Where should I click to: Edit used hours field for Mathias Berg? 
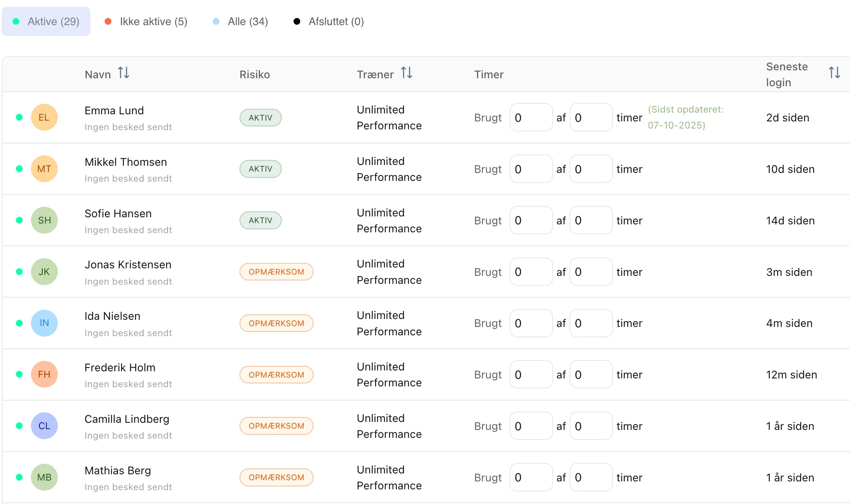pyautogui.click(x=531, y=478)
